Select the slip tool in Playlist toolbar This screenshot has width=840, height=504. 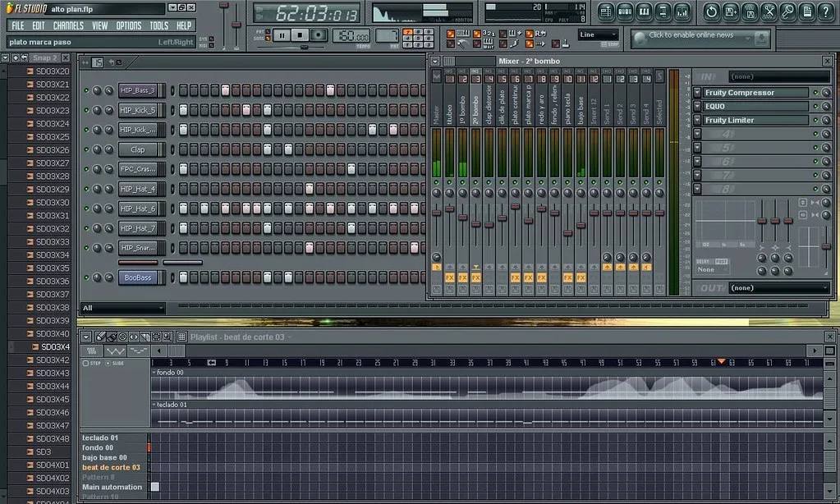pyautogui.click(x=134, y=337)
